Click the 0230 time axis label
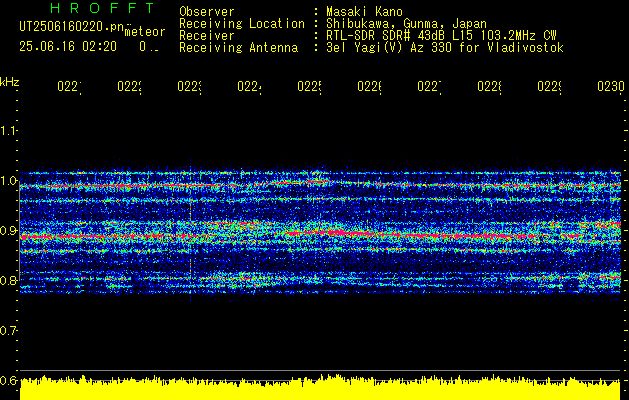Screen dimensions: 629x400 point(611,87)
